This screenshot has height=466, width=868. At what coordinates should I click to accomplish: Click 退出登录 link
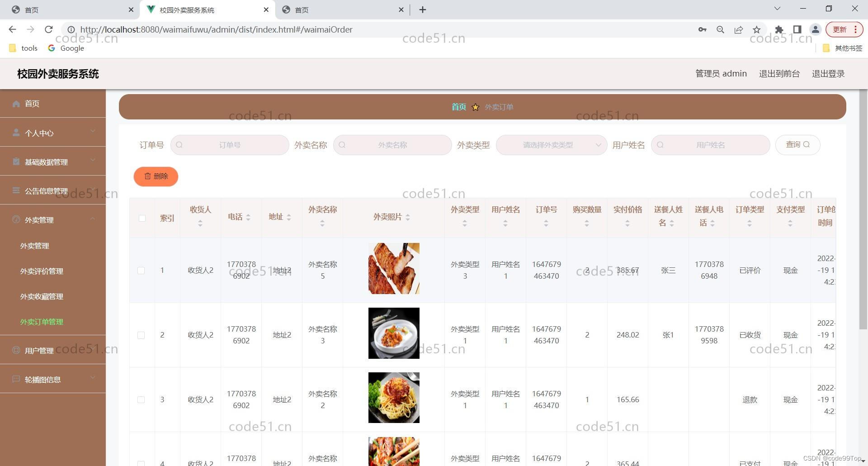coord(828,74)
